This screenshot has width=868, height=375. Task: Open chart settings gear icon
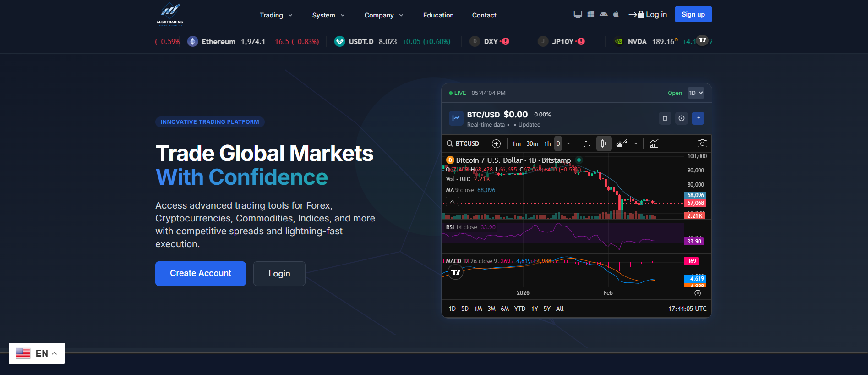tap(698, 293)
